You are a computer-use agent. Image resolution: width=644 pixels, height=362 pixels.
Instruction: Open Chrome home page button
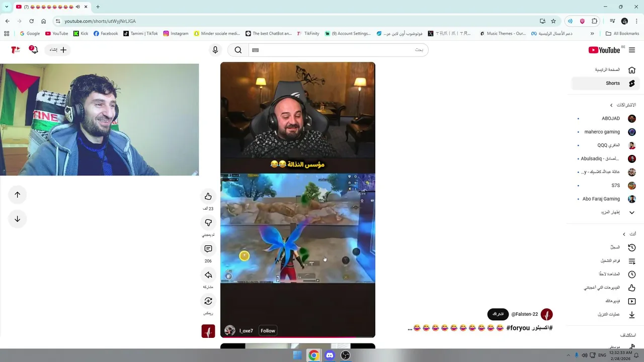43,21
